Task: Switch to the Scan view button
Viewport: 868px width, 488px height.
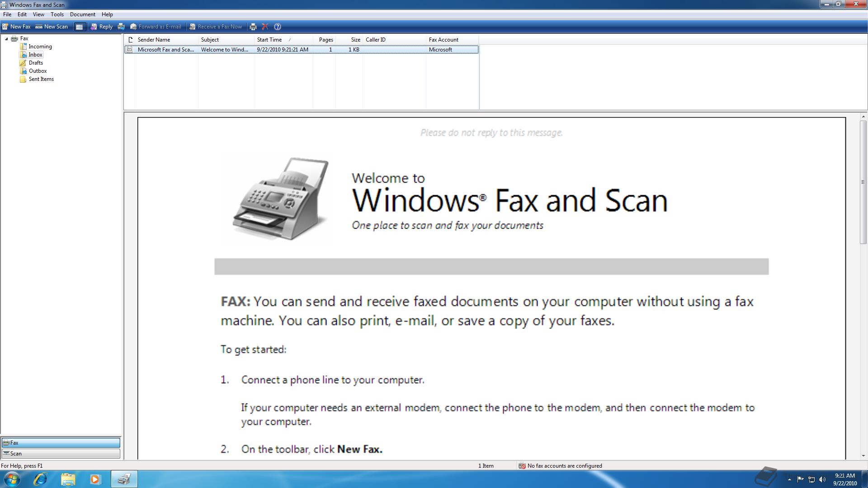Action: pyautogui.click(x=61, y=454)
